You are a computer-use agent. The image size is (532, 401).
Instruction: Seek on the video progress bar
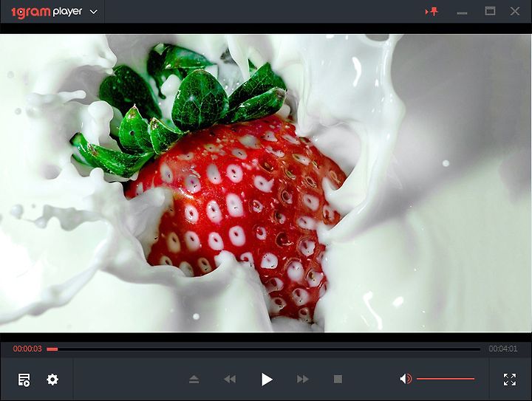264,349
